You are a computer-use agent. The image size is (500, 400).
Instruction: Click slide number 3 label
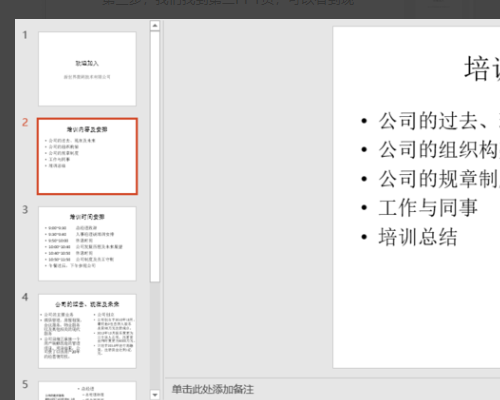pos(25,210)
